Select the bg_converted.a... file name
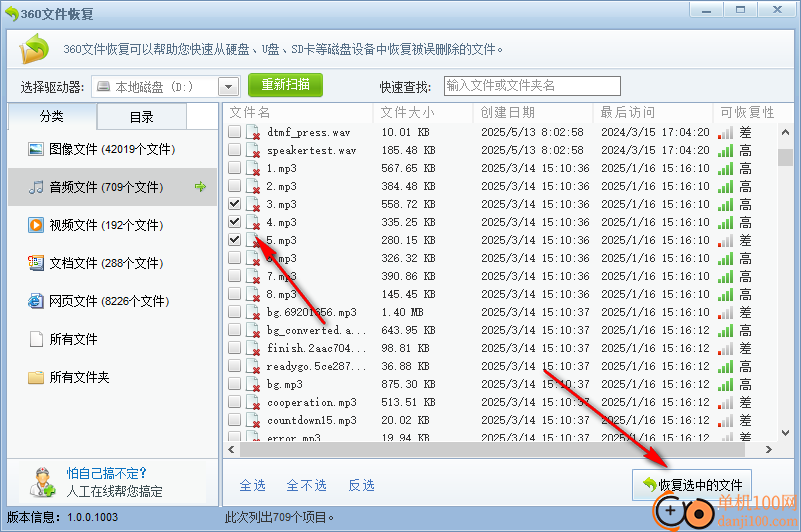The width and height of the screenshot is (801, 532). (x=317, y=330)
